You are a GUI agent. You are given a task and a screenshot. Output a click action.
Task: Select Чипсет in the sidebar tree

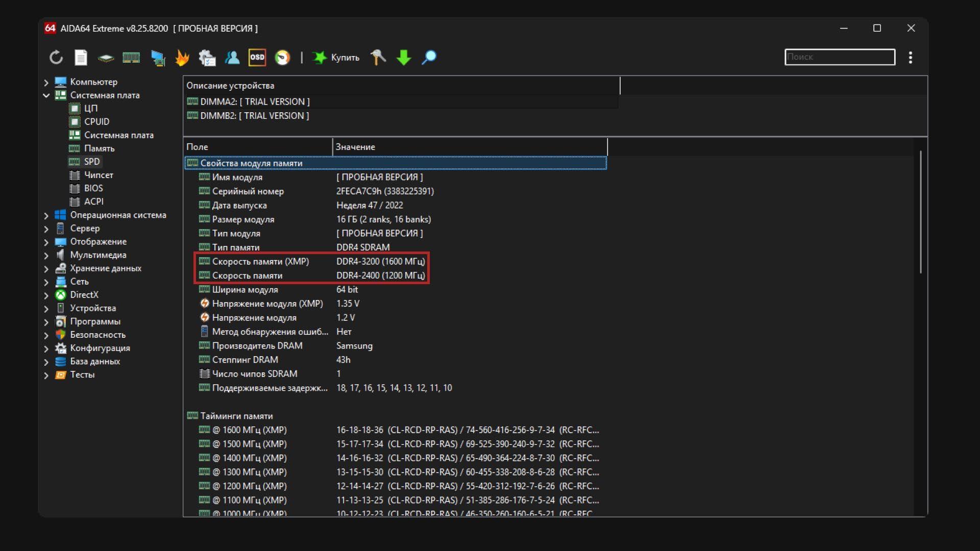point(99,175)
